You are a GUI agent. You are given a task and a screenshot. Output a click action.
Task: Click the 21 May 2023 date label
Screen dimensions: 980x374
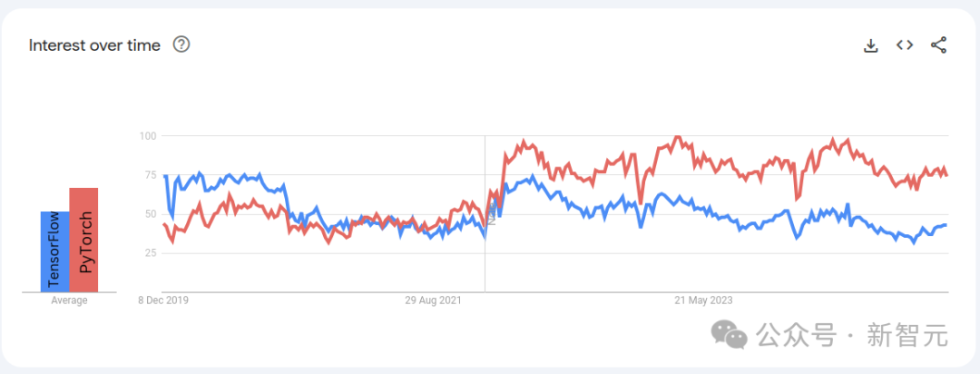pyautogui.click(x=703, y=300)
